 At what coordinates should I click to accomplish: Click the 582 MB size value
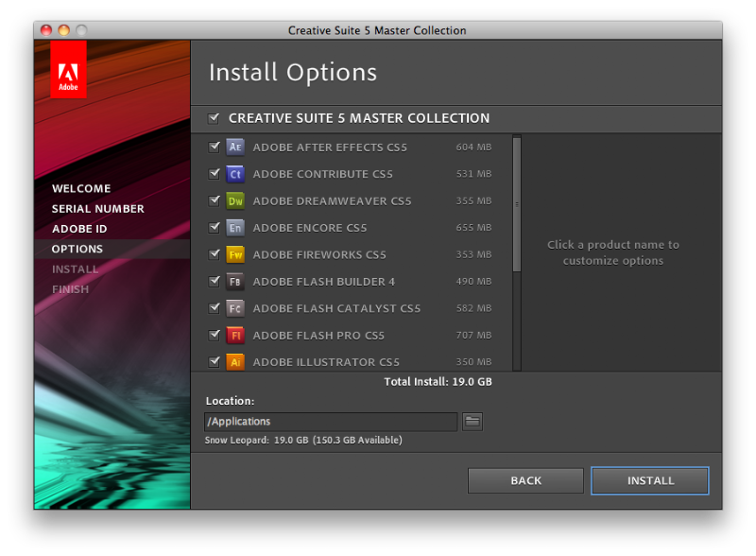pos(473,308)
